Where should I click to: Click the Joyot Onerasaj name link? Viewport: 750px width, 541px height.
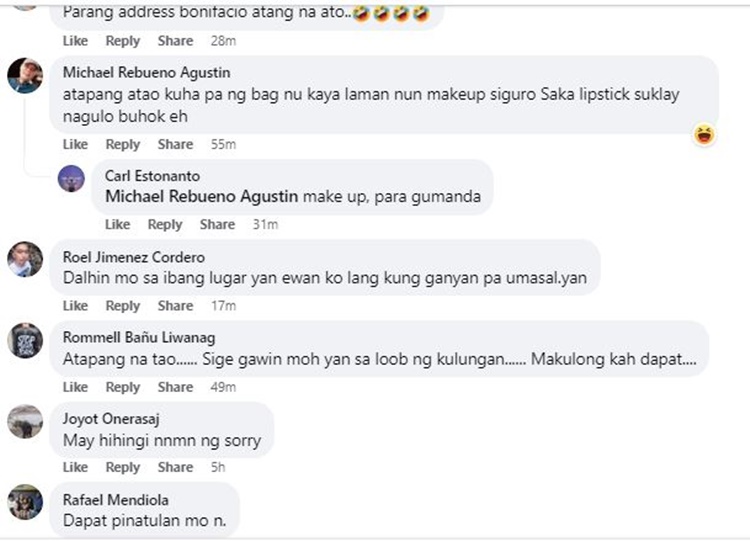[x=110, y=420]
